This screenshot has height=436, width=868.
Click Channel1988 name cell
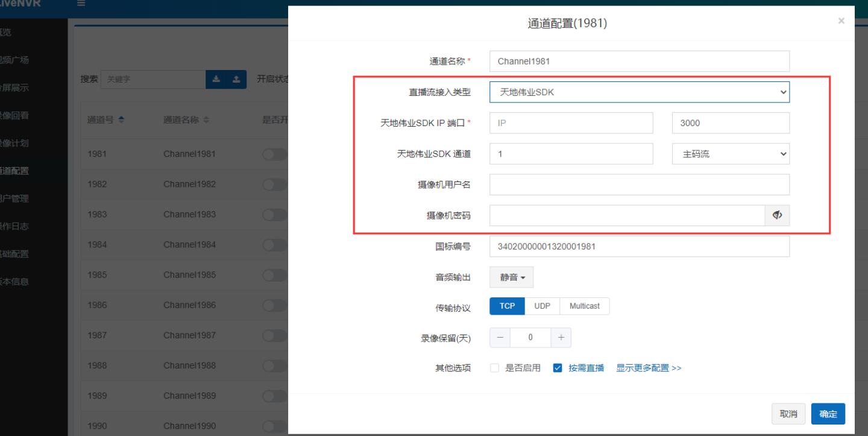coord(189,365)
